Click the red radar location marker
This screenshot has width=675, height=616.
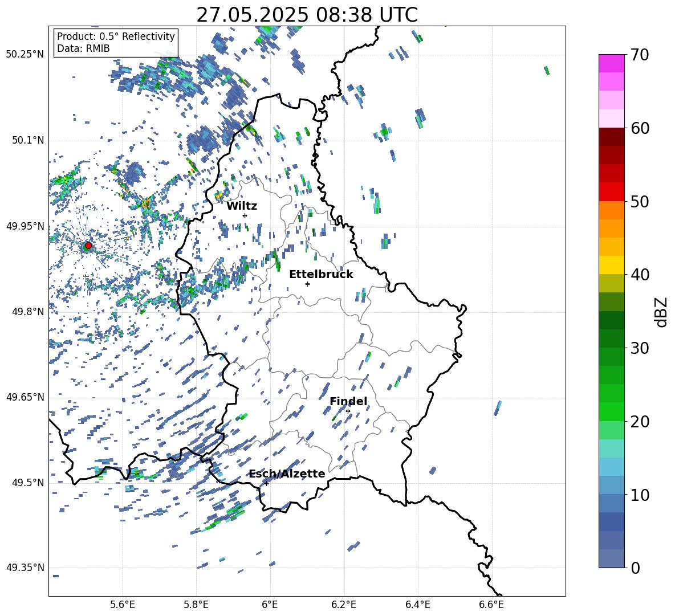point(88,246)
